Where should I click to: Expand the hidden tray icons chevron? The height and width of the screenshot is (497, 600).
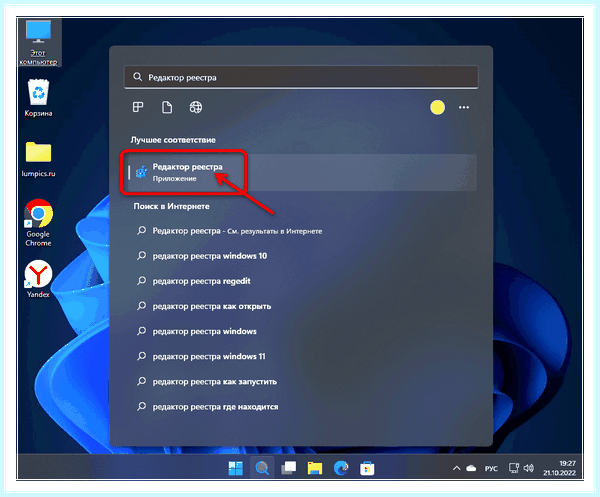click(x=457, y=468)
